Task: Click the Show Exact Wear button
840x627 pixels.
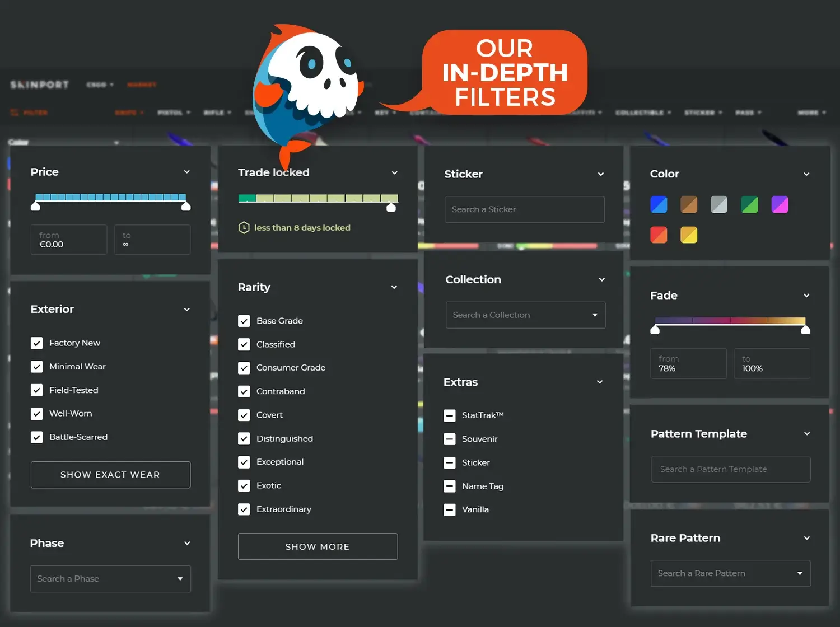Action: (110, 475)
